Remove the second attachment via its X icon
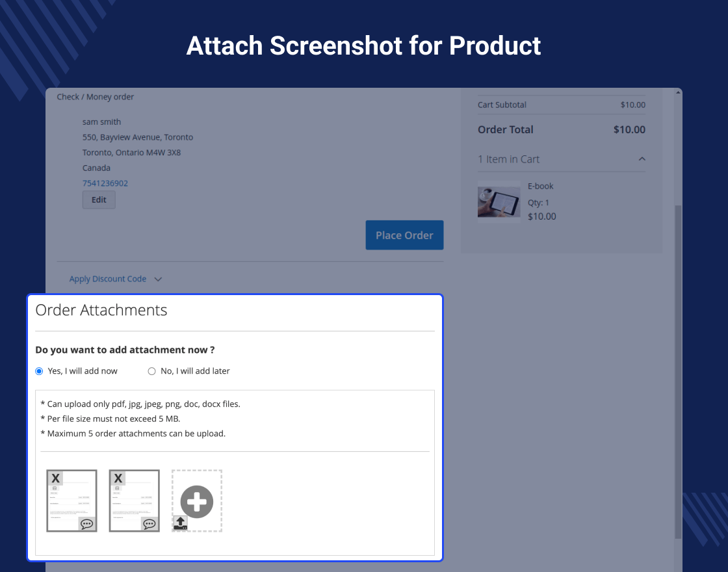Viewport: 728px width, 572px height. (x=118, y=478)
